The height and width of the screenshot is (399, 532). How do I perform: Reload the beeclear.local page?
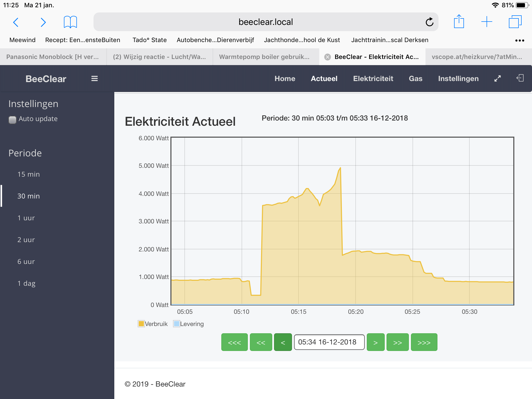429,22
